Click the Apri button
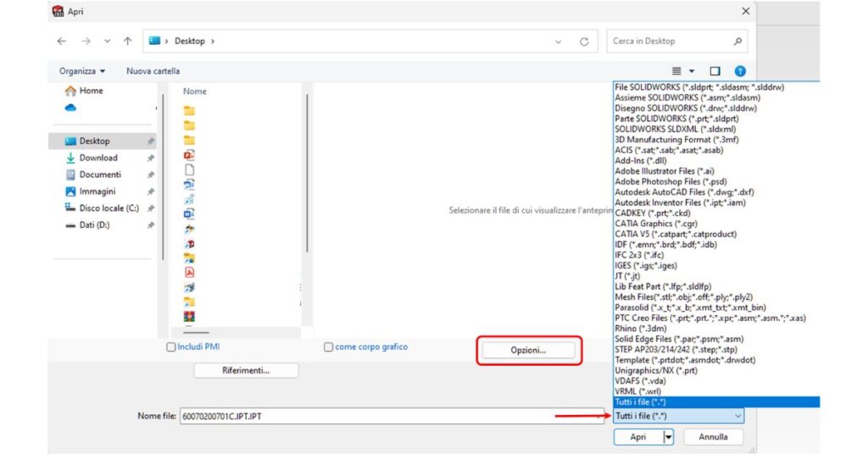The height and width of the screenshot is (454, 868). click(638, 437)
